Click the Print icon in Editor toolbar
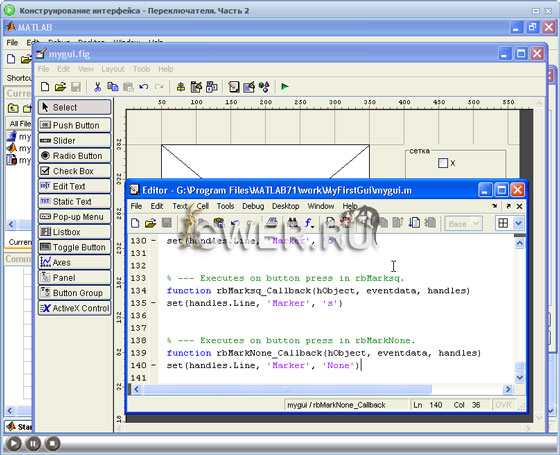This screenshot has height=455, width=560. coord(271,223)
